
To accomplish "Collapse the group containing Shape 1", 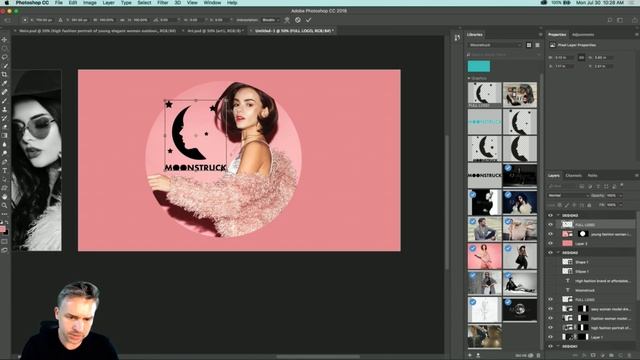I will (x=558, y=253).
